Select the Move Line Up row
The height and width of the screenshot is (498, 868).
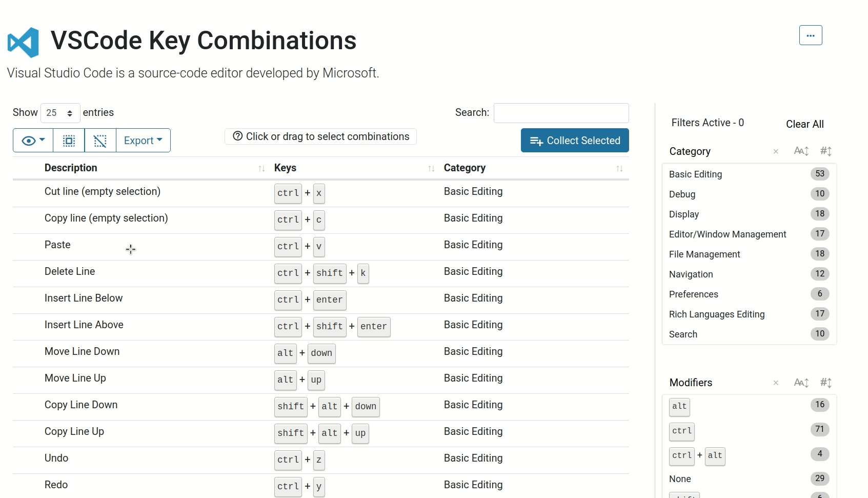click(x=321, y=381)
